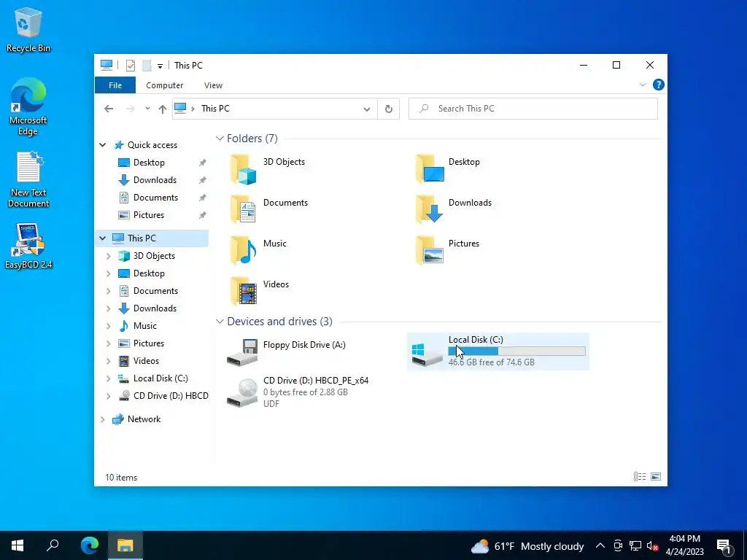Select the New Text Document desktop file
Viewport: 747px width, 560px height.
pos(28,179)
